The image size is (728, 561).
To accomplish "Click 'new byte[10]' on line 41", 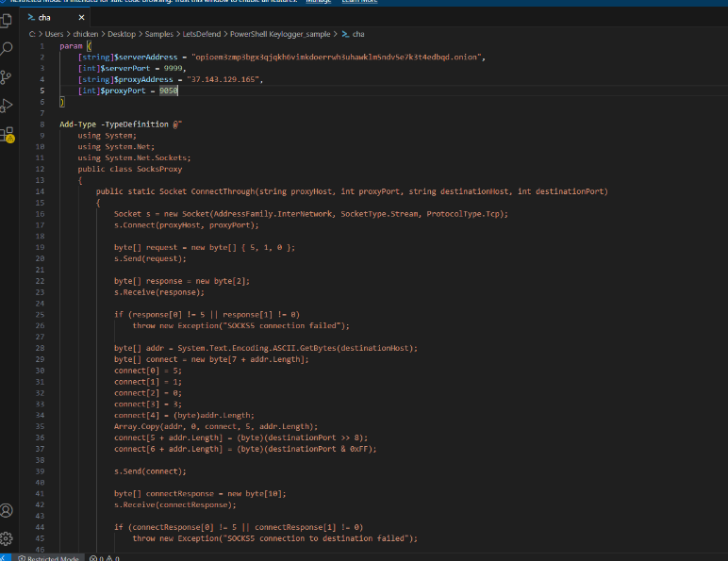I will [x=255, y=494].
